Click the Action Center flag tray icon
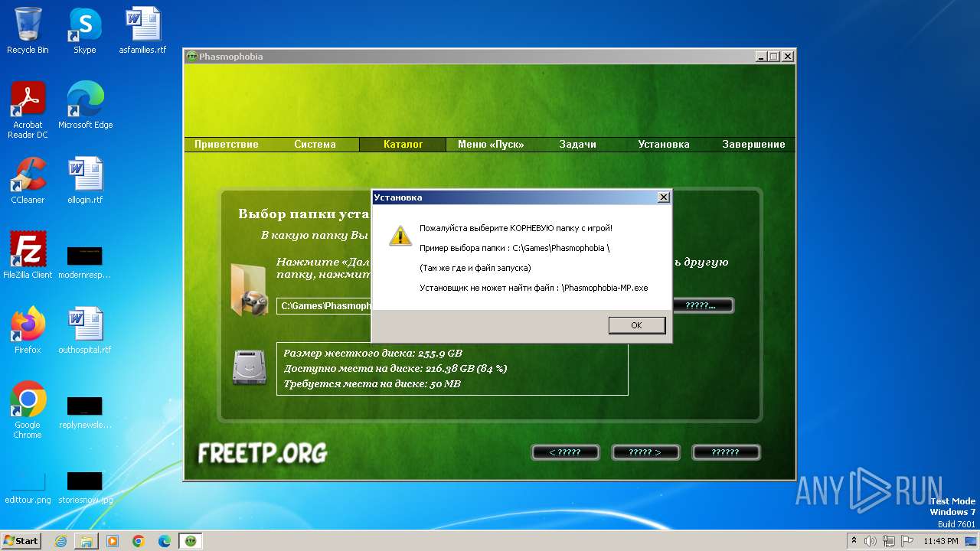 click(907, 541)
